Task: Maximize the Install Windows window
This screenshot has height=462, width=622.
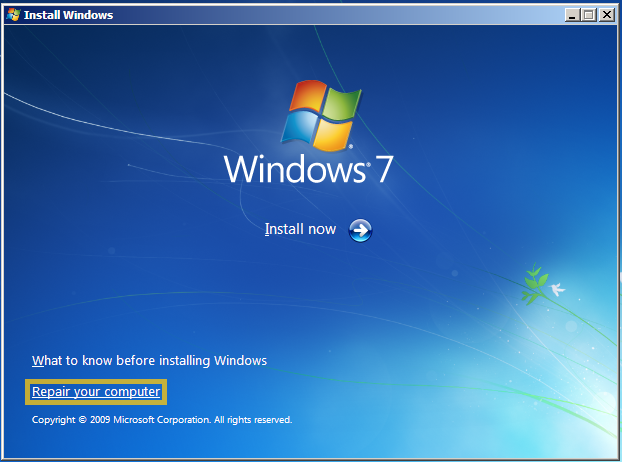Action: click(589, 15)
